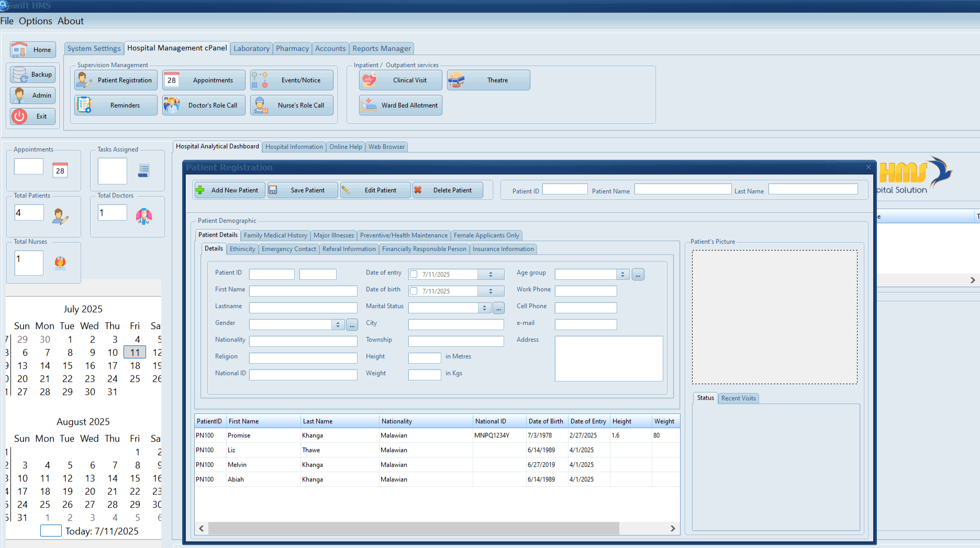Click the Edit Patient button
Viewport: 980px width, 548px height.
pos(375,190)
